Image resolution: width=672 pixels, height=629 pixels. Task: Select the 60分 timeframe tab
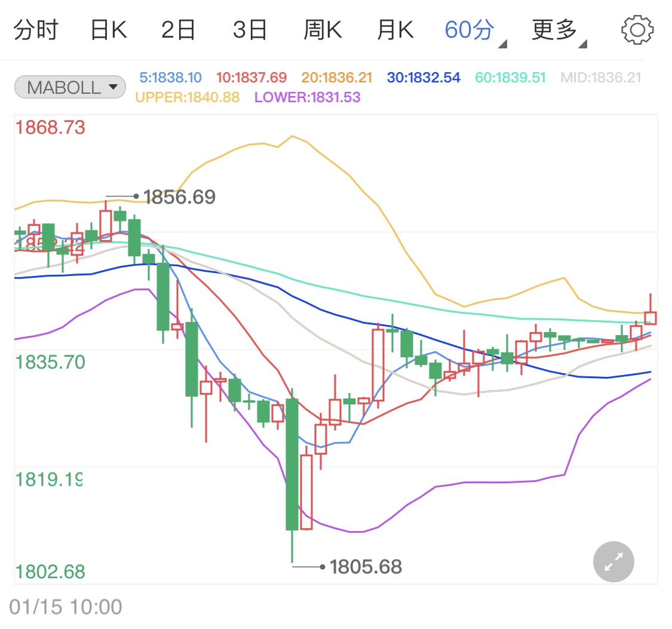pyautogui.click(x=470, y=30)
